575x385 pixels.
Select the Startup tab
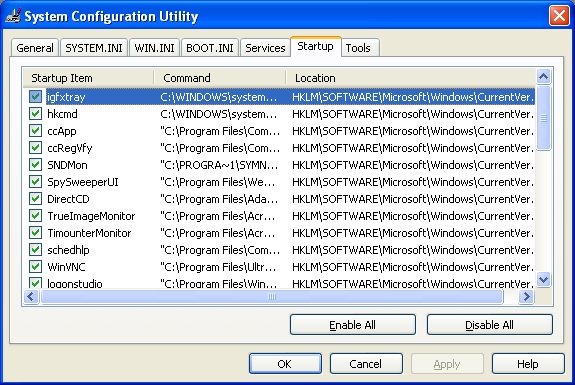316,47
